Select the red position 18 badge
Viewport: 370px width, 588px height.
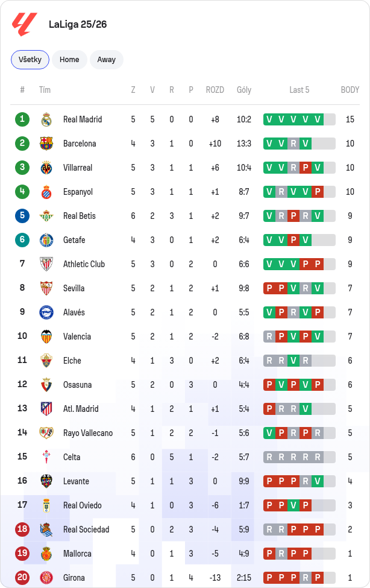pos(22,529)
